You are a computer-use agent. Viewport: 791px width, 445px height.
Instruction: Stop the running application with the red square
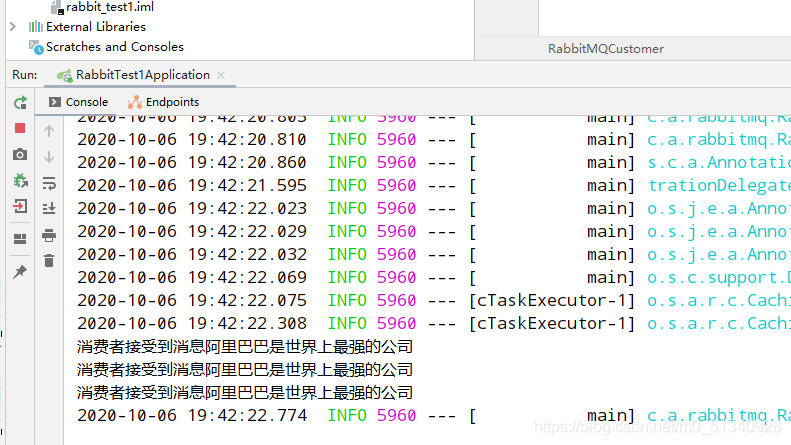[20, 128]
